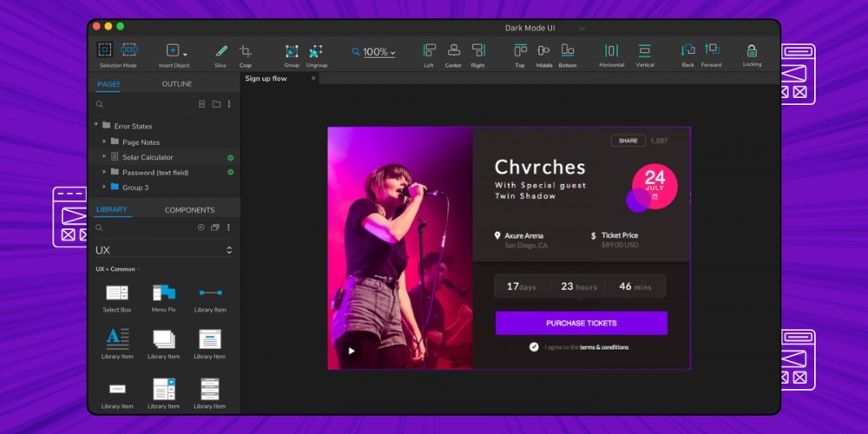Send Back using the toolbar
The image size is (868, 434).
(x=687, y=49)
